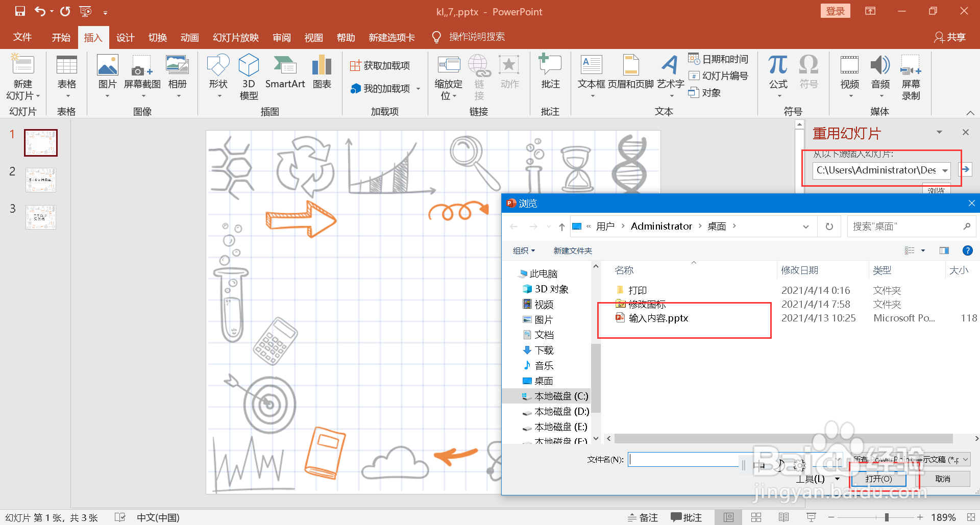Switch to the Animations (动画) tab

coord(189,37)
